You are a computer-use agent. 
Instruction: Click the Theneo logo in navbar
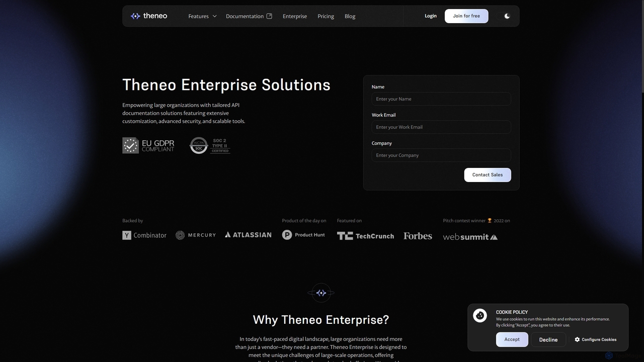pos(149,16)
